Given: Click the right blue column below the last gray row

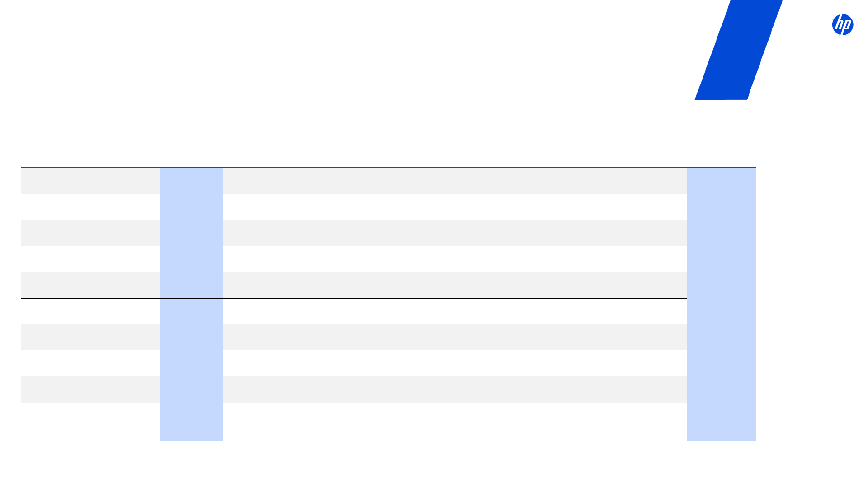Looking at the screenshot, I should tap(722, 422).
